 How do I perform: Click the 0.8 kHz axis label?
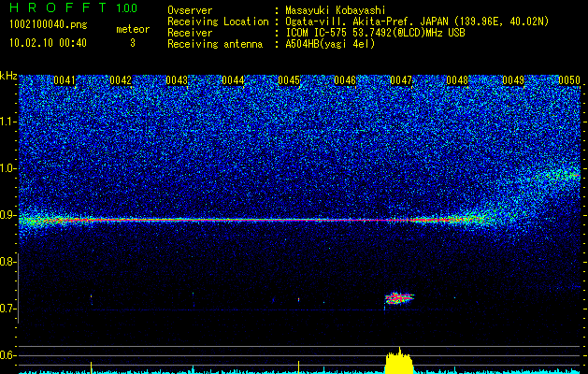point(7,262)
